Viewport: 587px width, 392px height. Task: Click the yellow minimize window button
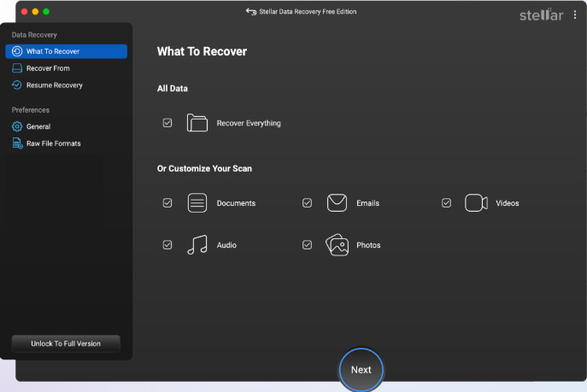coord(35,12)
